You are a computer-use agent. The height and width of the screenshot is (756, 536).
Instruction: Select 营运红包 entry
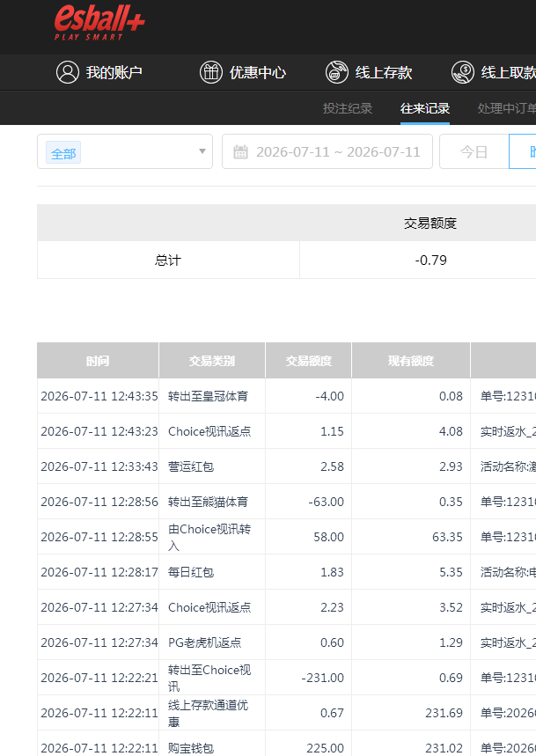click(x=191, y=466)
